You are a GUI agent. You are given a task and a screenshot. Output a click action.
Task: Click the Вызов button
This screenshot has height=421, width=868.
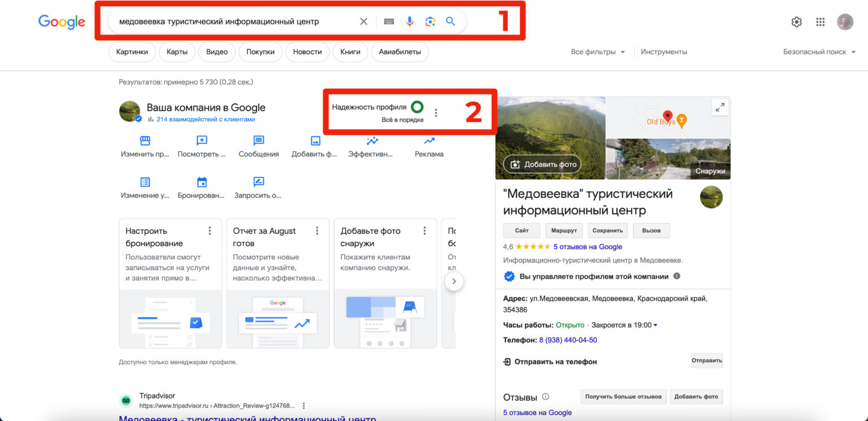point(651,231)
